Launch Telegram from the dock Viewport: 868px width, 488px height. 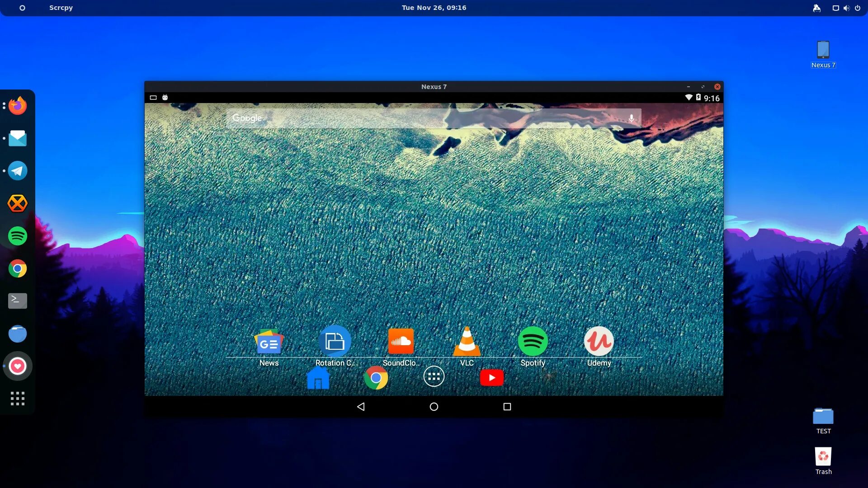(x=18, y=171)
